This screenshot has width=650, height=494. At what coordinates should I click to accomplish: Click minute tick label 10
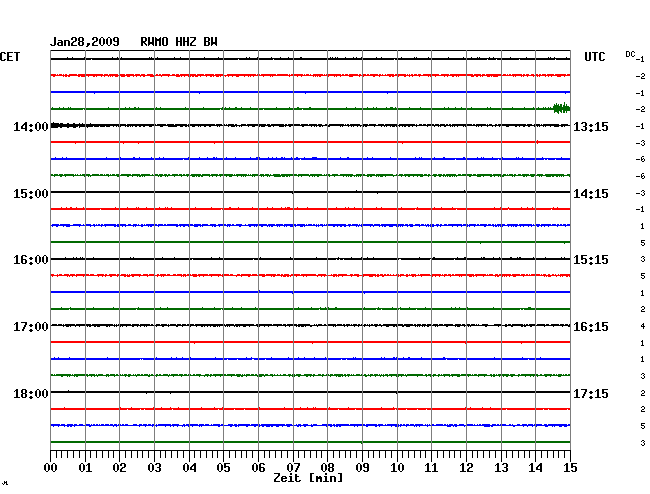397,468
